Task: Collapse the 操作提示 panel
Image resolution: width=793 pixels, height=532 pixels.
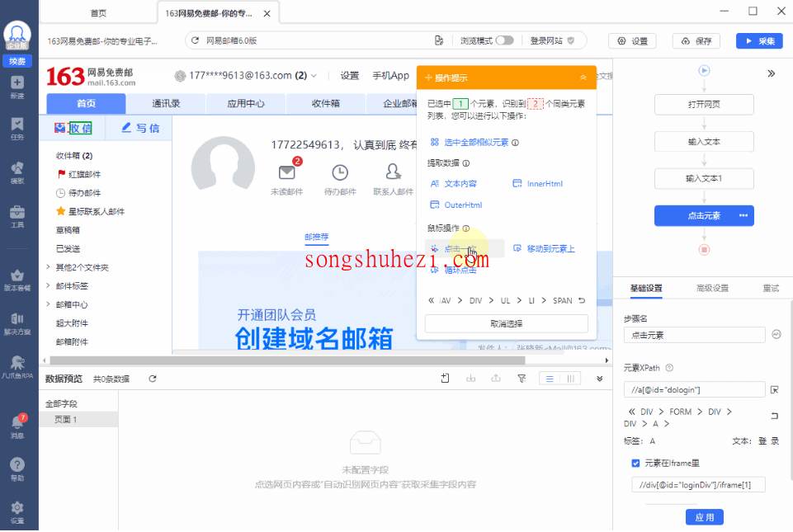Action: (x=583, y=78)
